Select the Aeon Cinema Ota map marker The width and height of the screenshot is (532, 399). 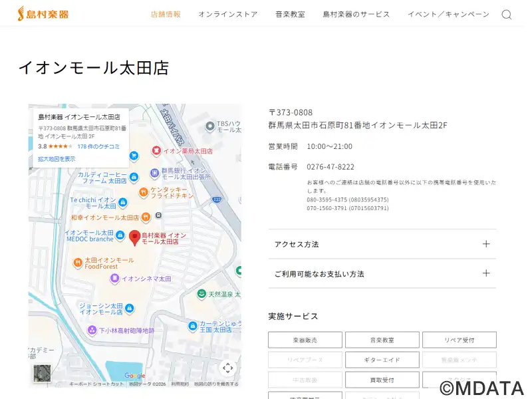pos(114,278)
